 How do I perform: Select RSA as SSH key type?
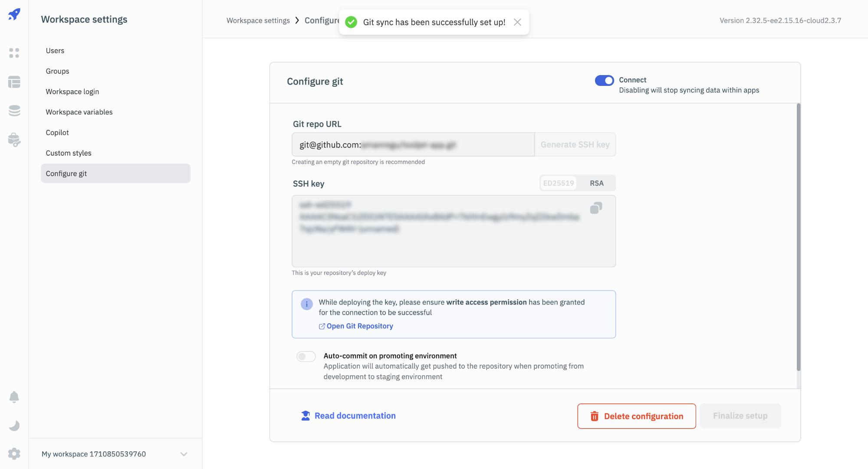596,183
